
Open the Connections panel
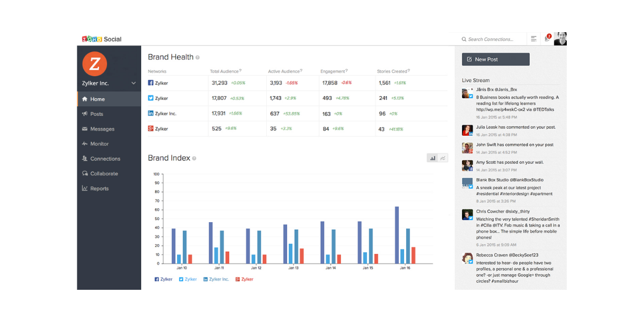104,159
